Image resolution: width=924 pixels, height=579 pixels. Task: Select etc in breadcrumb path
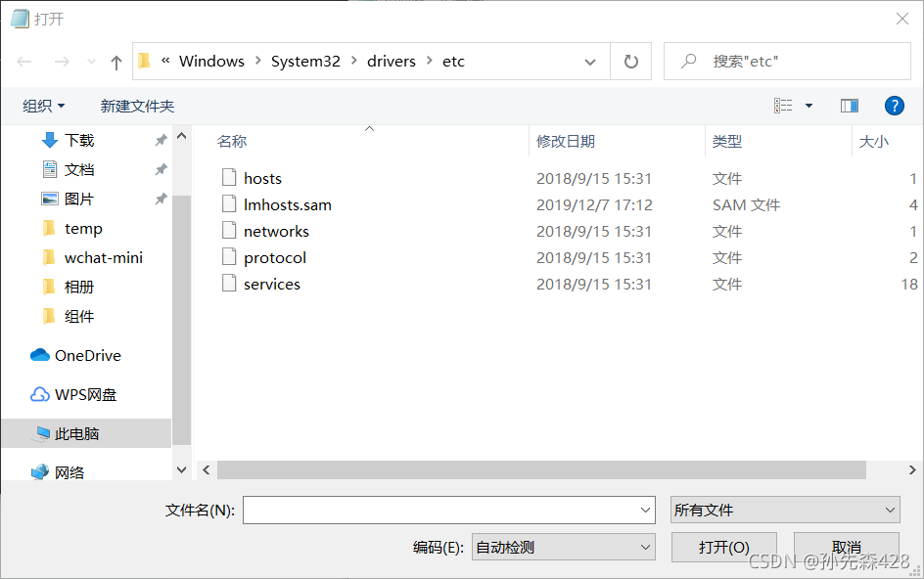(454, 62)
